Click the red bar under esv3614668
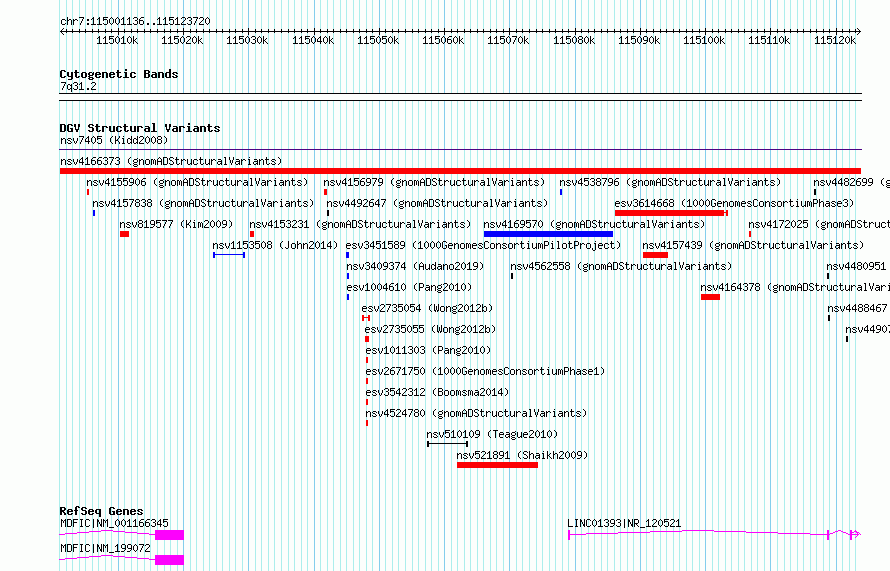The width and height of the screenshot is (890, 571). tap(671, 213)
